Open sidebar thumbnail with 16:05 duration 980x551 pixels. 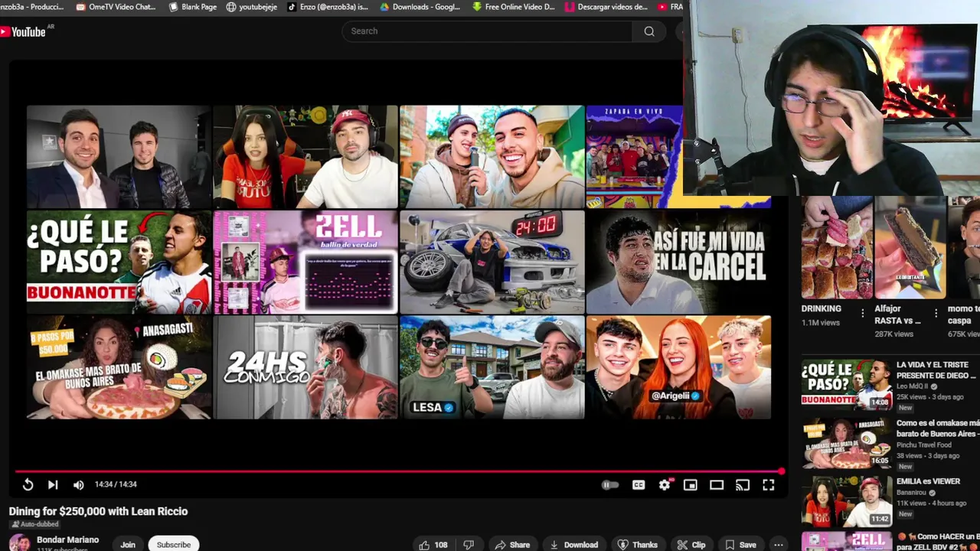[x=847, y=442]
